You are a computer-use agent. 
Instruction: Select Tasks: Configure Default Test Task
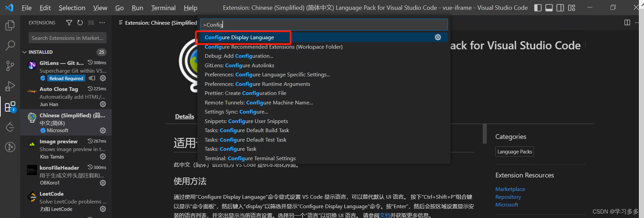point(324,140)
